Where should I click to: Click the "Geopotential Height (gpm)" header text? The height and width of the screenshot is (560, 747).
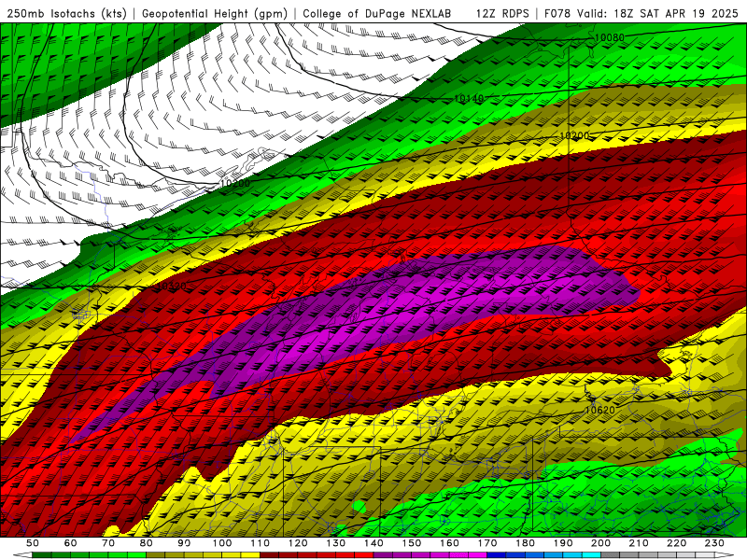point(215,13)
